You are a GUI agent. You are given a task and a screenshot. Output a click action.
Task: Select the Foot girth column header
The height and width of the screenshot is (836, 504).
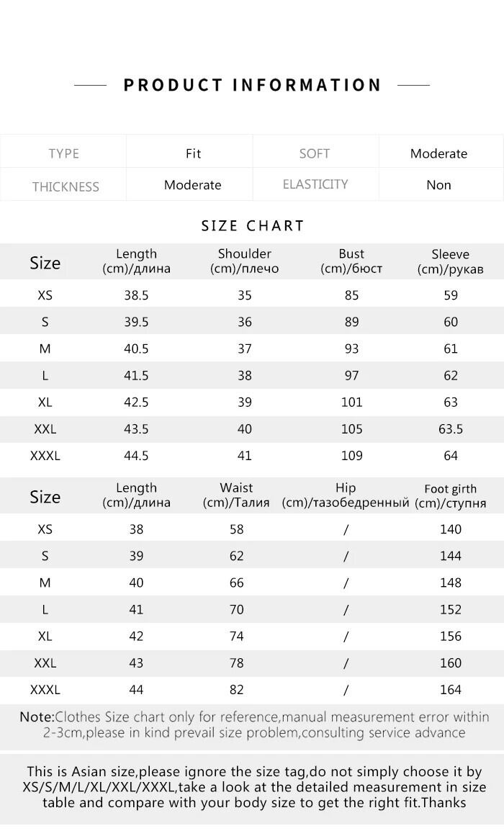450,496
